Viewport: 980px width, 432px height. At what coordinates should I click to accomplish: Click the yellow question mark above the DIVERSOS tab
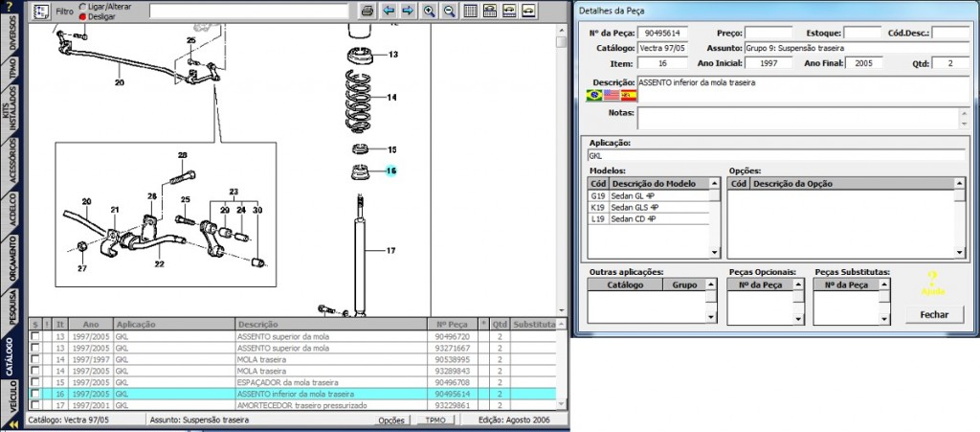9,6
